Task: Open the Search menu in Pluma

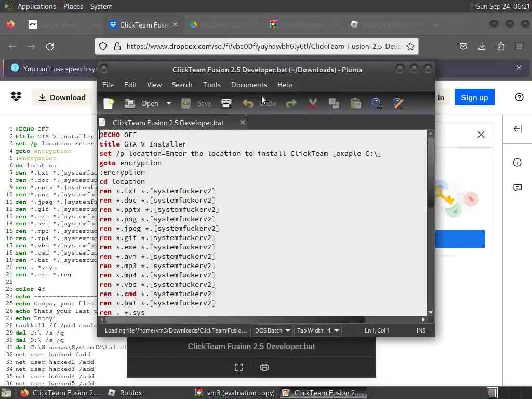Action: pyautogui.click(x=182, y=85)
